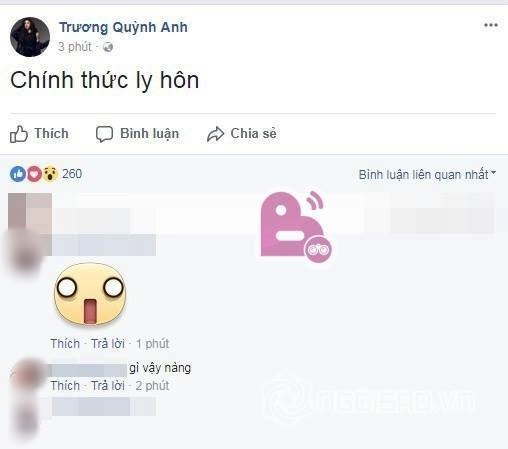
Task: Click the 3 phút post timestamp
Action: tap(75, 47)
